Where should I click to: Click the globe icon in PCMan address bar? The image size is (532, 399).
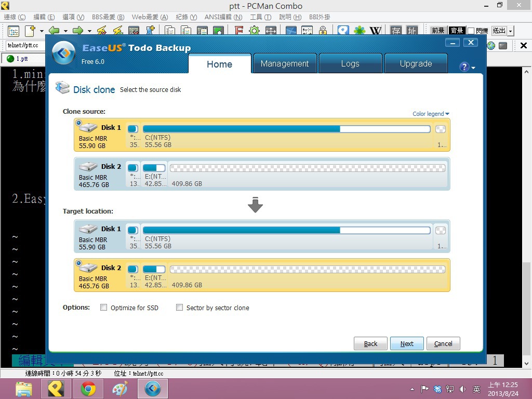(491, 46)
